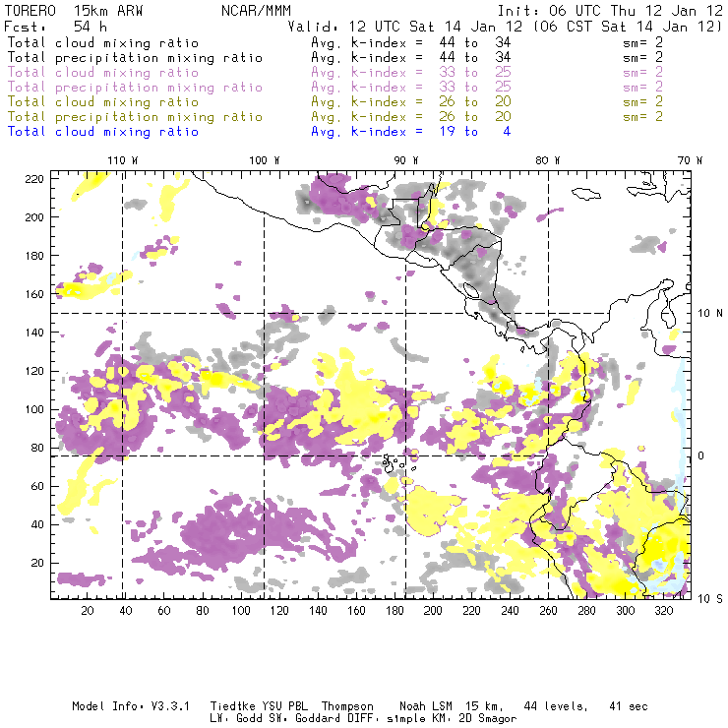This screenshot has width=728, height=728.
Task: Click "100" on the horizontal grid axis
Action: [241, 611]
